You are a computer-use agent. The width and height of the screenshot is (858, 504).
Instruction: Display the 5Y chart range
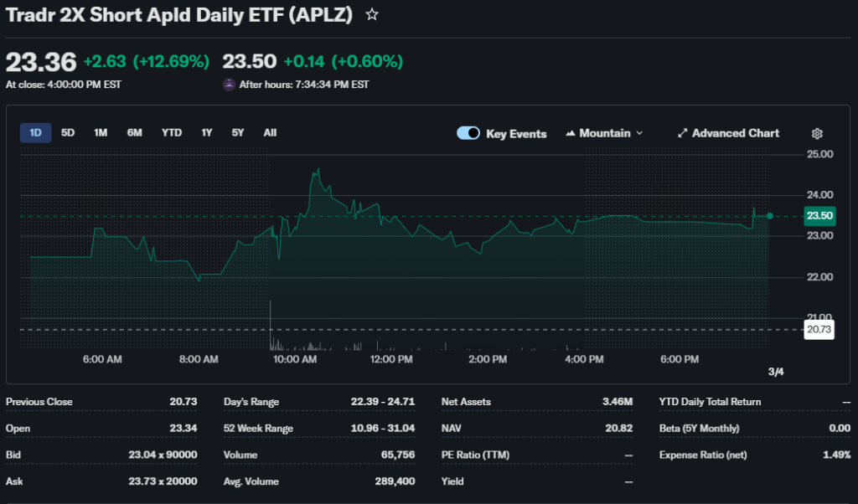point(238,133)
